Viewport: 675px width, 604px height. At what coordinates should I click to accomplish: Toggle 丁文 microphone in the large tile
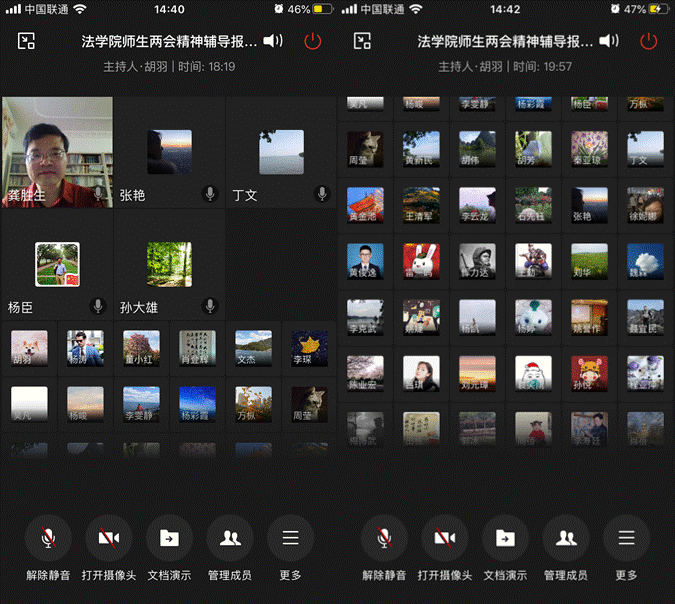(x=322, y=194)
